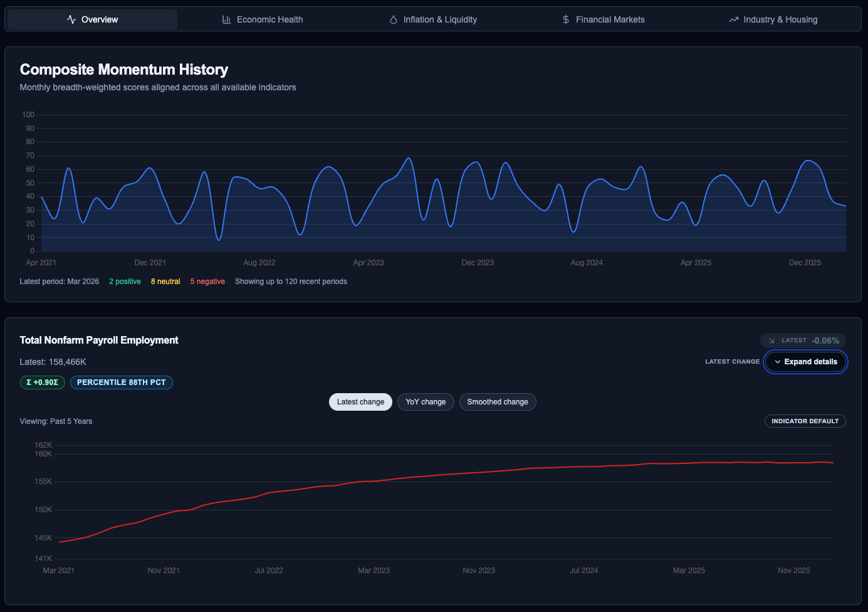The width and height of the screenshot is (868, 612).
Task: Click the PERCENTILE 88TH PCT badge
Action: 121,382
